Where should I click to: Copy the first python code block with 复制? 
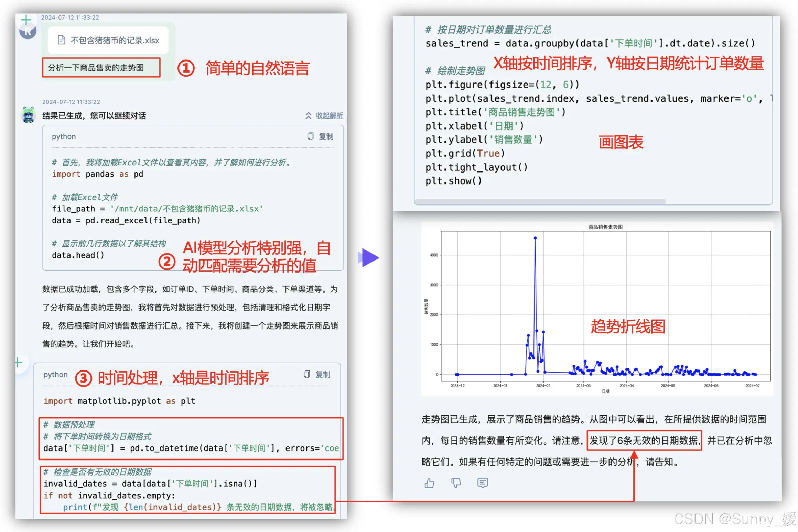coord(325,136)
